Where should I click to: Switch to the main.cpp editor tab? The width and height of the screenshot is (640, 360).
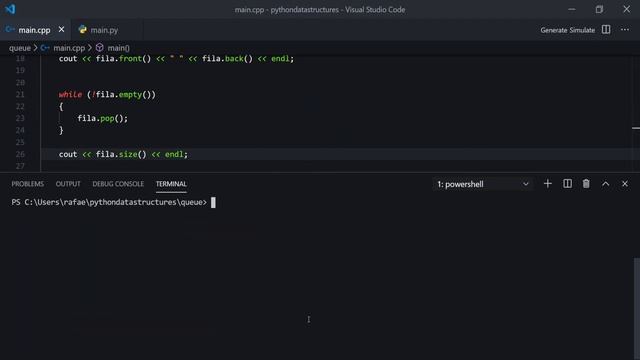(x=34, y=30)
